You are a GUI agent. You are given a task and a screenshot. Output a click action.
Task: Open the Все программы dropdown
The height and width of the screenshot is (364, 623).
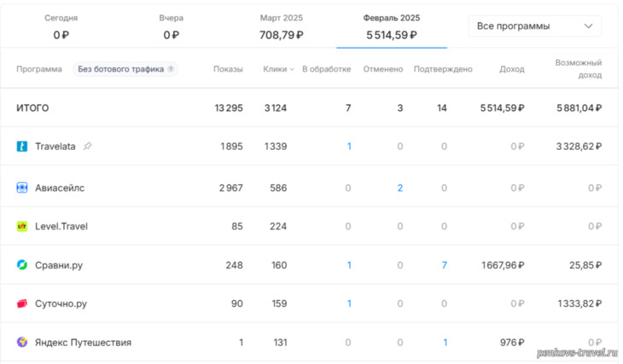click(535, 26)
